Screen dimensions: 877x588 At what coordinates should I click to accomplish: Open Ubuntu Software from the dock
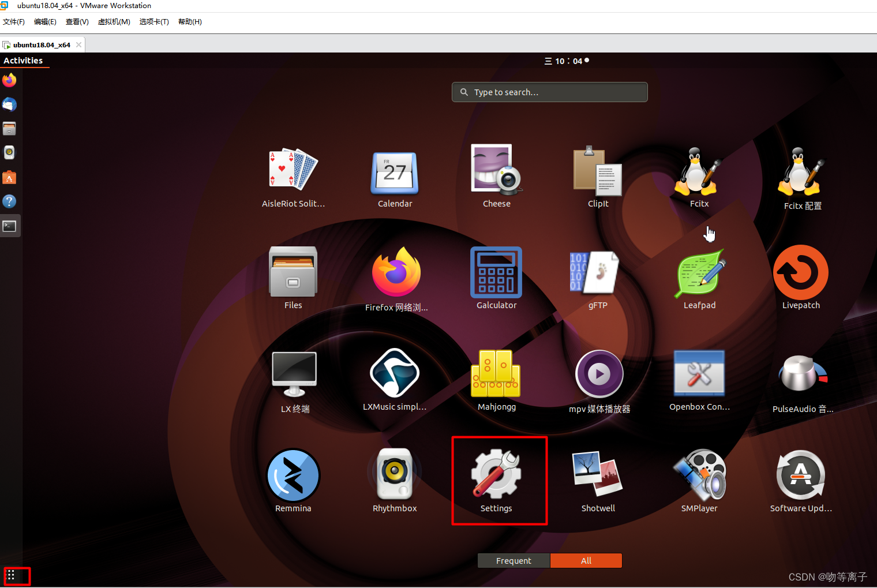coord(9,177)
